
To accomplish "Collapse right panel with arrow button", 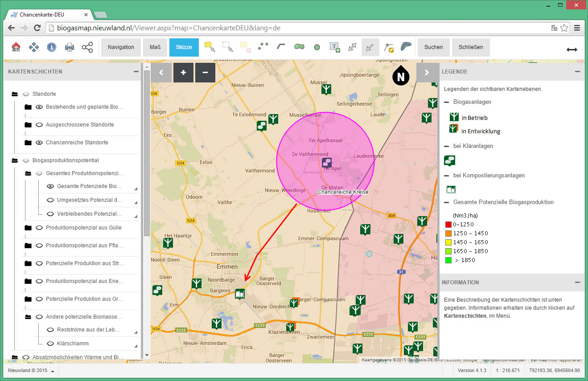I will click(x=427, y=73).
